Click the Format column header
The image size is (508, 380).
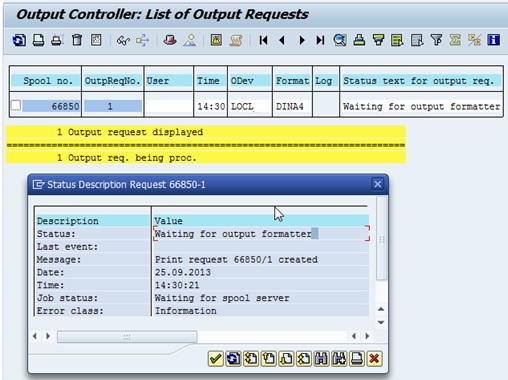(x=292, y=81)
